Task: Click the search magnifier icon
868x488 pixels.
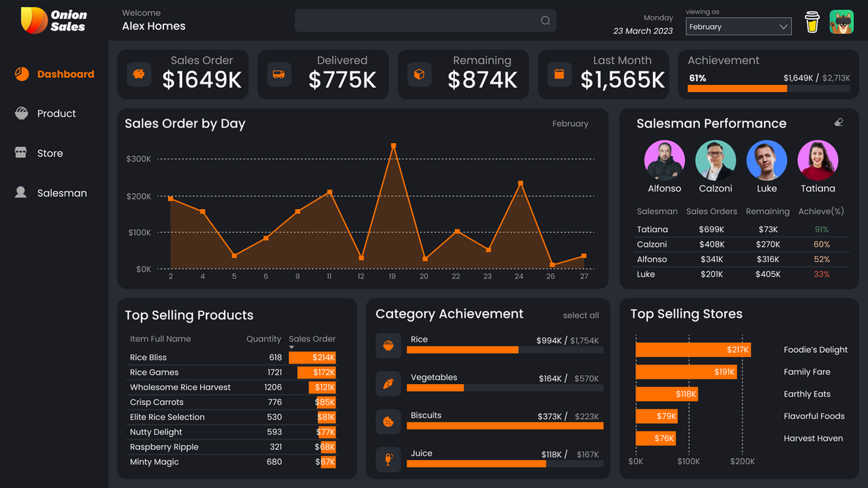Action: [x=546, y=21]
